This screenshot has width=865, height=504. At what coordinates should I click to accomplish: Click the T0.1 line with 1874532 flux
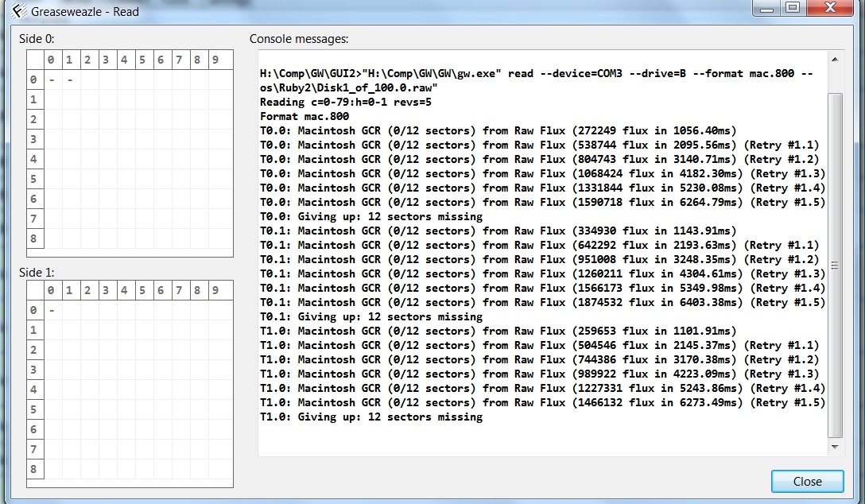pyautogui.click(x=543, y=303)
